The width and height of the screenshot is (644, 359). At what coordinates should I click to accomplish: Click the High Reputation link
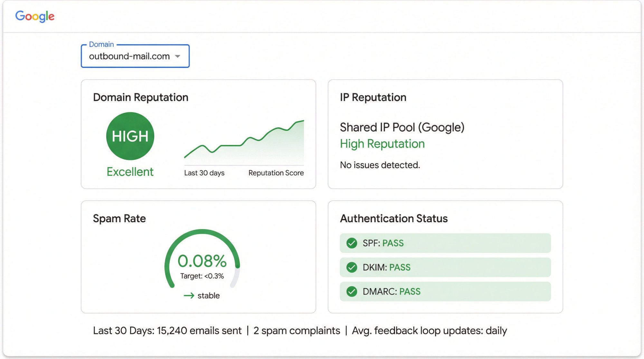[x=382, y=143]
